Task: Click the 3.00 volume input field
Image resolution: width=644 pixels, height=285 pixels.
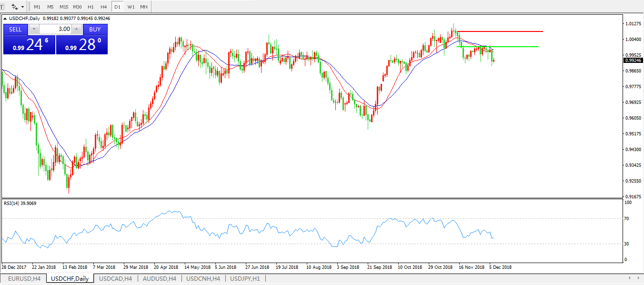Action: click(55, 29)
